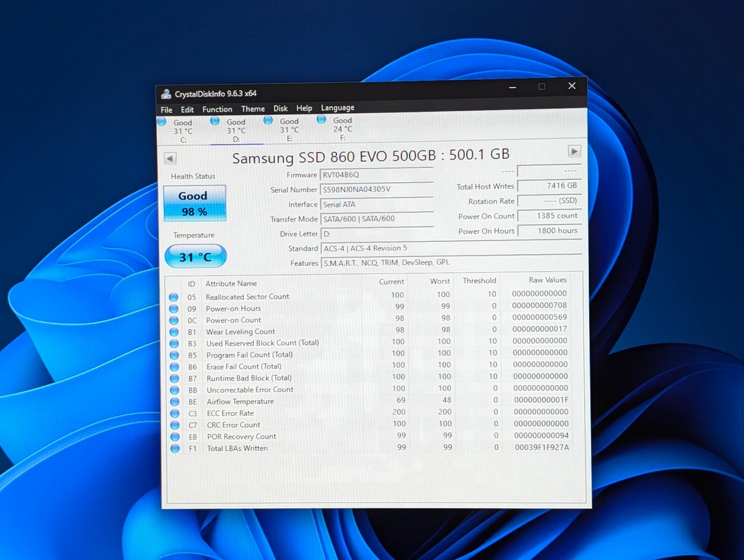Click status icon for Used Reserved Block Count
Viewport: 744px width, 560px height.
[x=174, y=344]
